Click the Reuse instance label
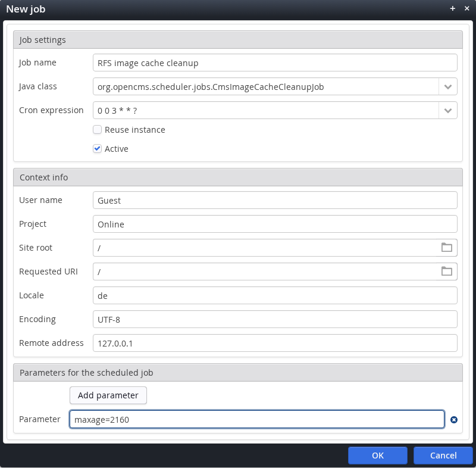The image size is (476, 468). (135, 130)
